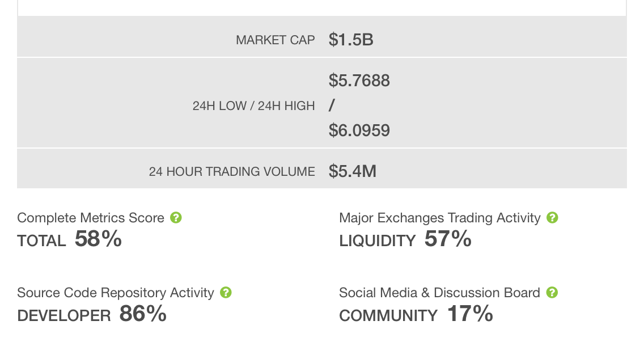This screenshot has width=644, height=363.
Task: Click the Complete Metrics Score heading
Action: [91, 218]
